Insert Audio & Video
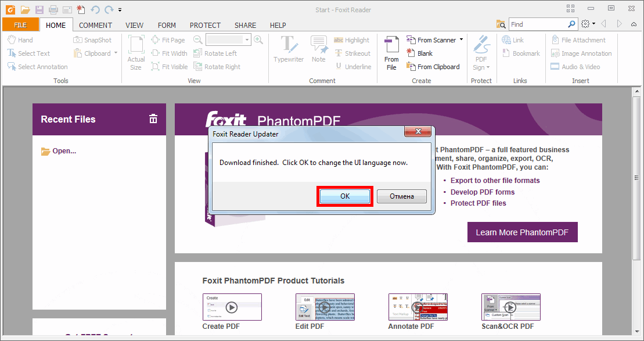644x341 pixels. pos(575,67)
